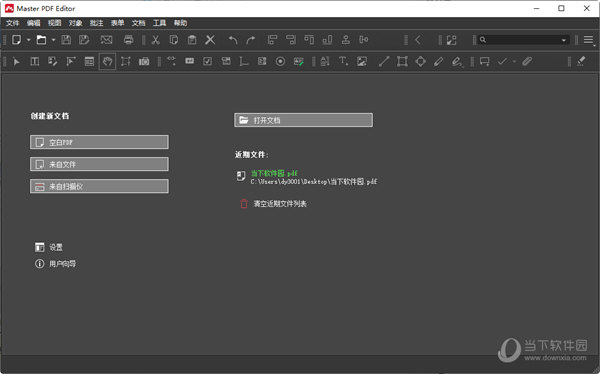Open the search field dropdown arrow
This screenshot has height=374, width=600.
tap(564, 40)
